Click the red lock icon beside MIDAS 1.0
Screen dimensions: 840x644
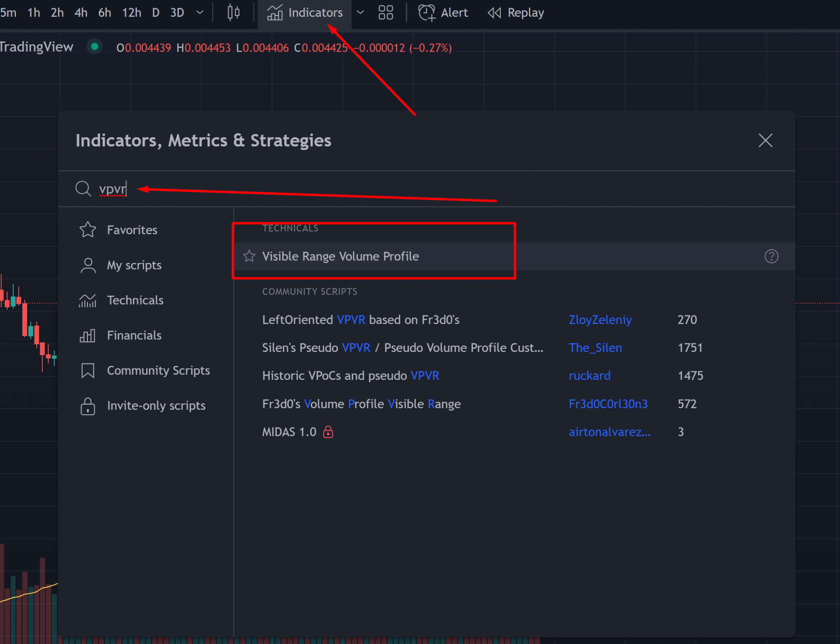click(328, 432)
